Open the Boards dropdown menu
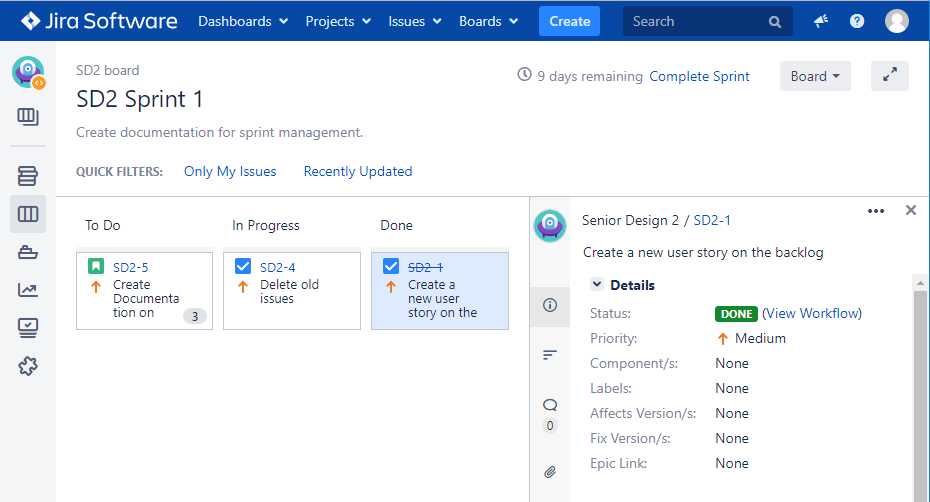Viewport: 930px width, 502px height. click(488, 21)
